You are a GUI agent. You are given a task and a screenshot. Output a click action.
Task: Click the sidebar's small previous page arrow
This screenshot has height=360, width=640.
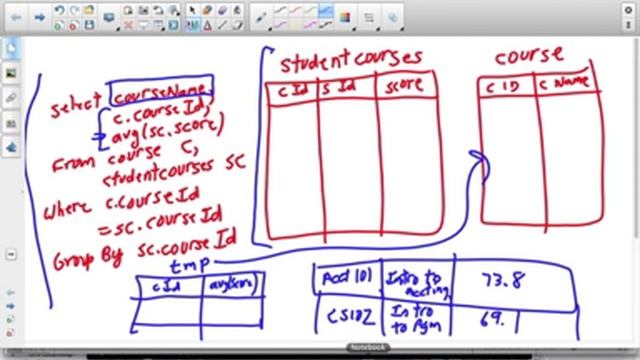point(11,292)
